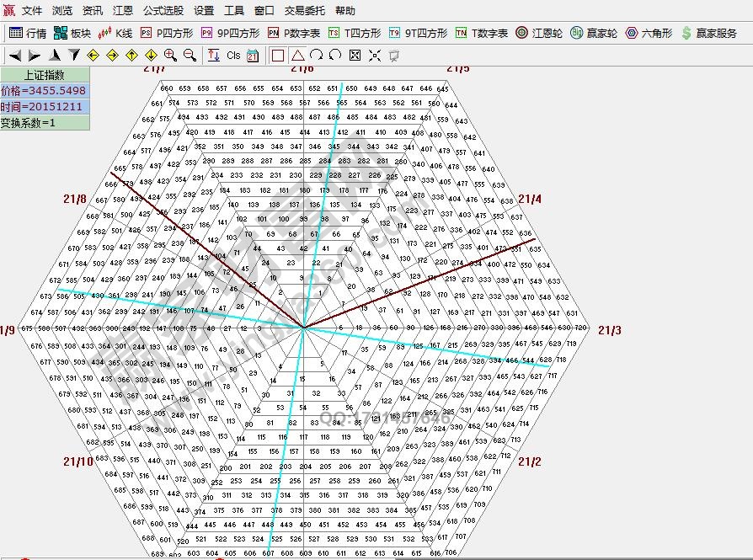Click the 价格=3455.5498 field

44,91
